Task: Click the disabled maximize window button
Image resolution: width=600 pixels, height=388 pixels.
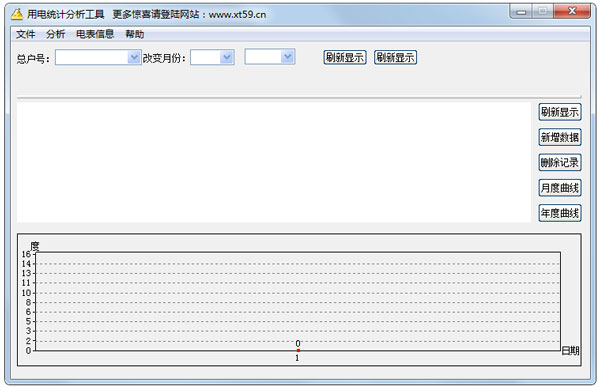Action: coord(542,11)
